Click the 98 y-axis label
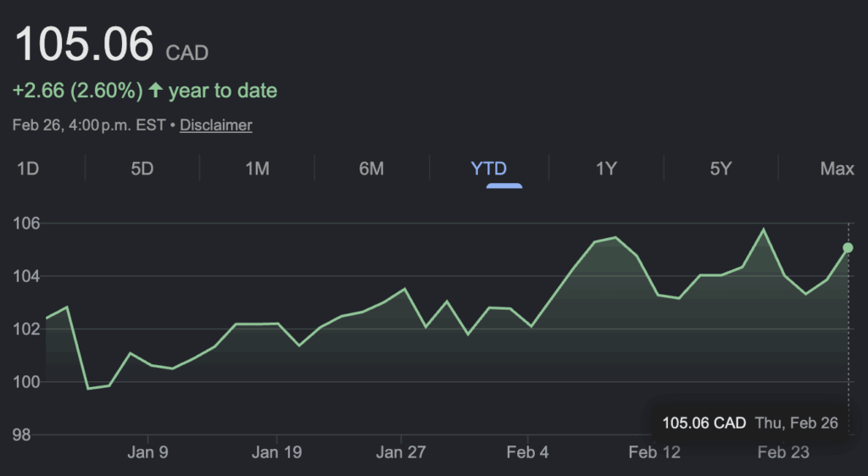 pyautogui.click(x=21, y=434)
